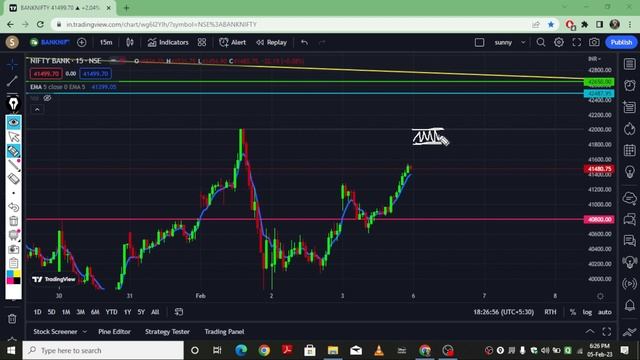Publish the chart idea
Screen dimensions: 640x360
coord(621,42)
